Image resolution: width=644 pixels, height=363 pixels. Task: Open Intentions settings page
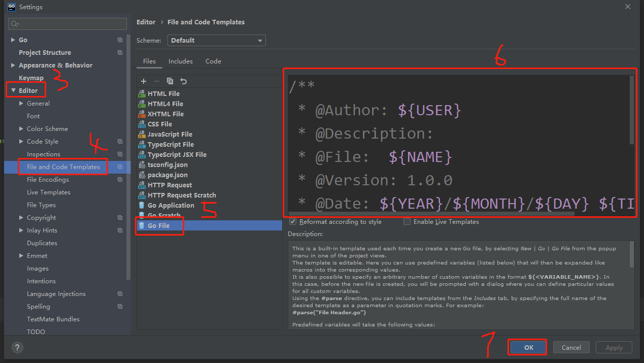[x=41, y=281]
